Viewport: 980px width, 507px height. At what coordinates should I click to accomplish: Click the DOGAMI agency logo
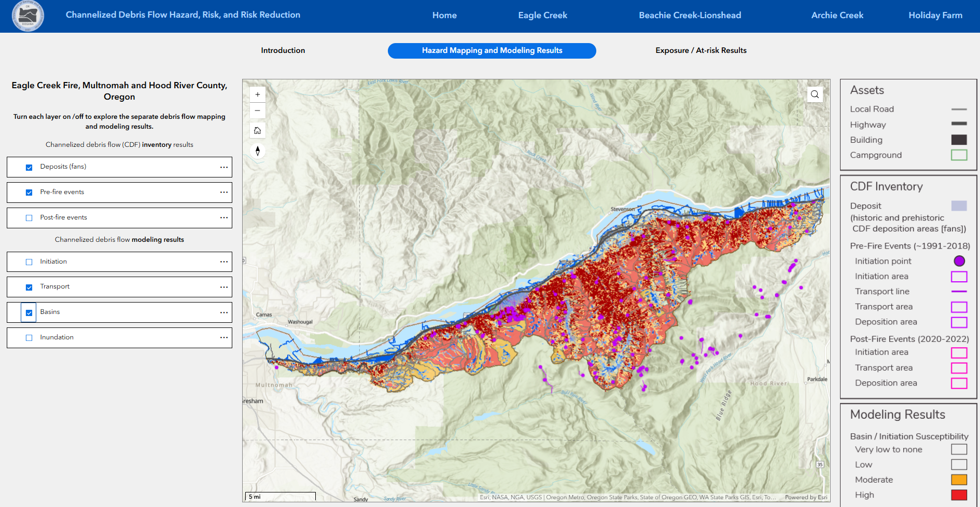(x=27, y=16)
